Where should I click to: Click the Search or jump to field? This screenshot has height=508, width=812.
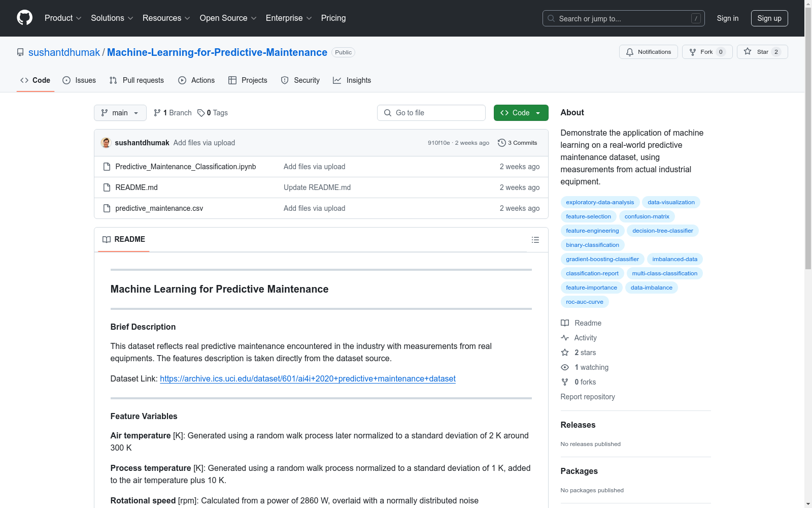click(x=624, y=18)
